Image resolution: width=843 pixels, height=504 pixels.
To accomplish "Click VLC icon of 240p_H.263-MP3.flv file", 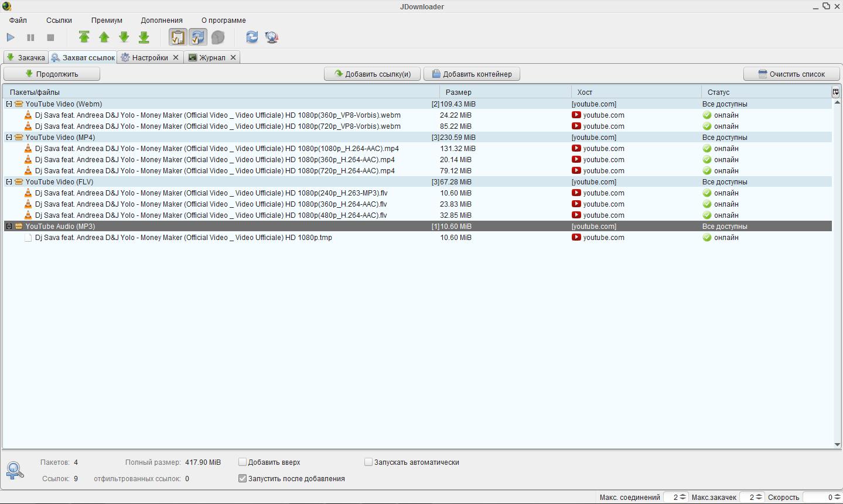I will pos(28,193).
